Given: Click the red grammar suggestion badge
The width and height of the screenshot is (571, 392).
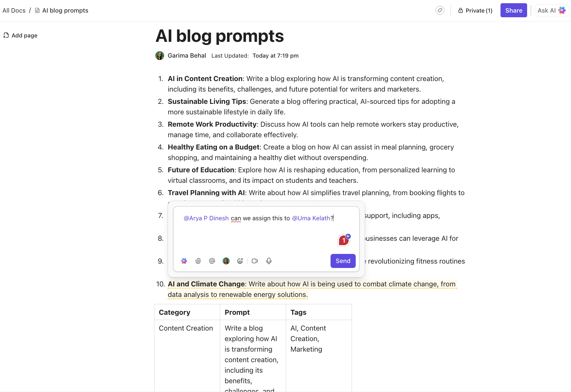Looking at the screenshot, I should click(x=344, y=240).
